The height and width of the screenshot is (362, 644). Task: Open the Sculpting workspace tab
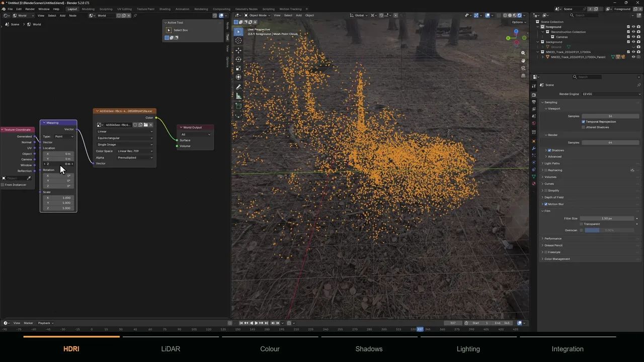(x=106, y=9)
